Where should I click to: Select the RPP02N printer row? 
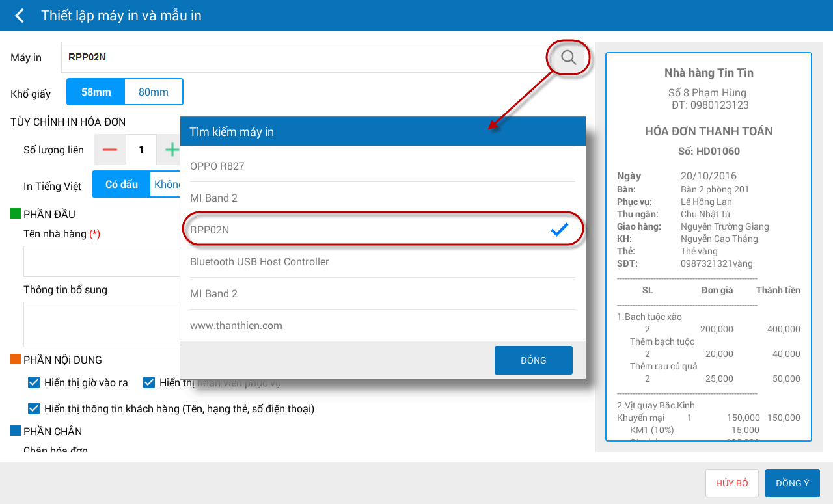(x=383, y=230)
